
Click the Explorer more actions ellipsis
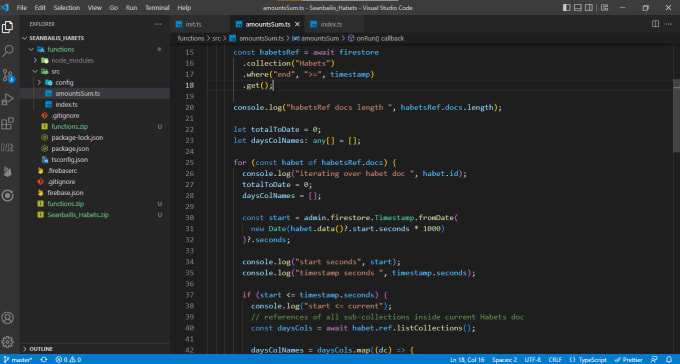pyautogui.click(x=158, y=24)
